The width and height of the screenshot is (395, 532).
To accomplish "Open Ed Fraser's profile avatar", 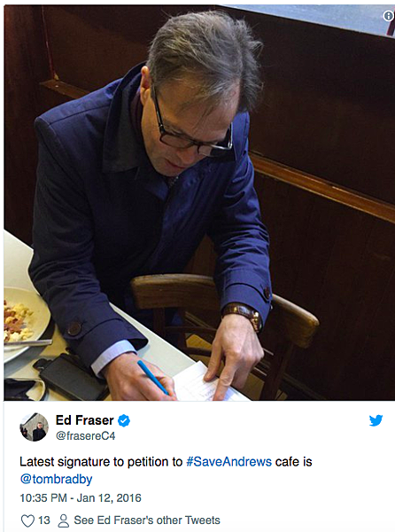I will pos(34,426).
